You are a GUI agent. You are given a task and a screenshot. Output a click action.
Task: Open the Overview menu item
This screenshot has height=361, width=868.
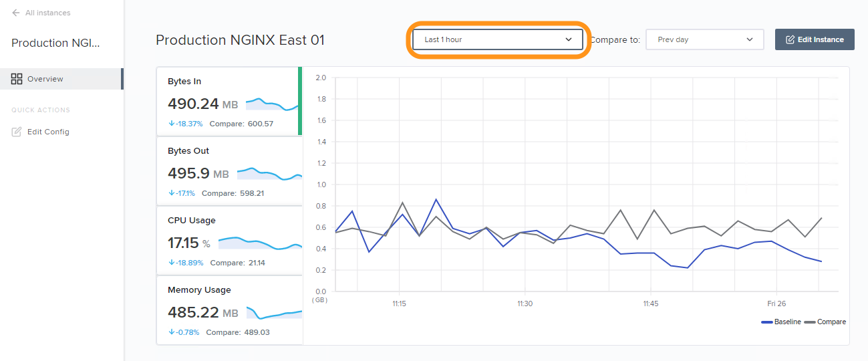[x=61, y=79]
